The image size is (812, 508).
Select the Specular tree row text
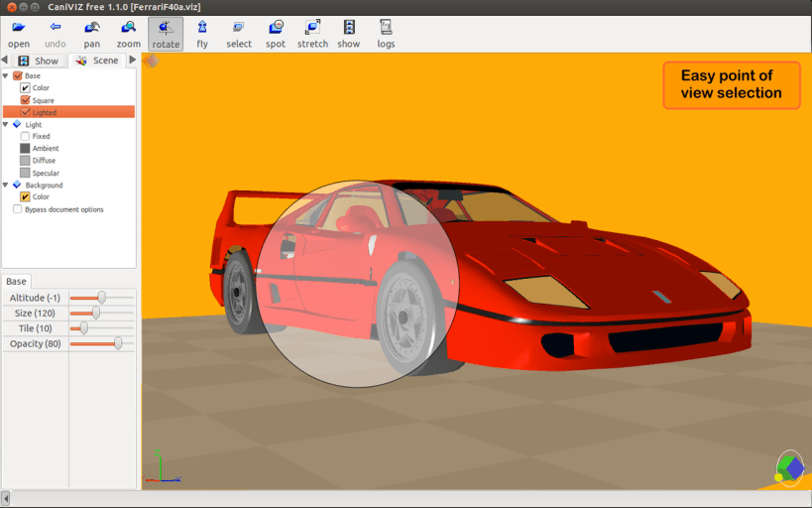[46, 173]
